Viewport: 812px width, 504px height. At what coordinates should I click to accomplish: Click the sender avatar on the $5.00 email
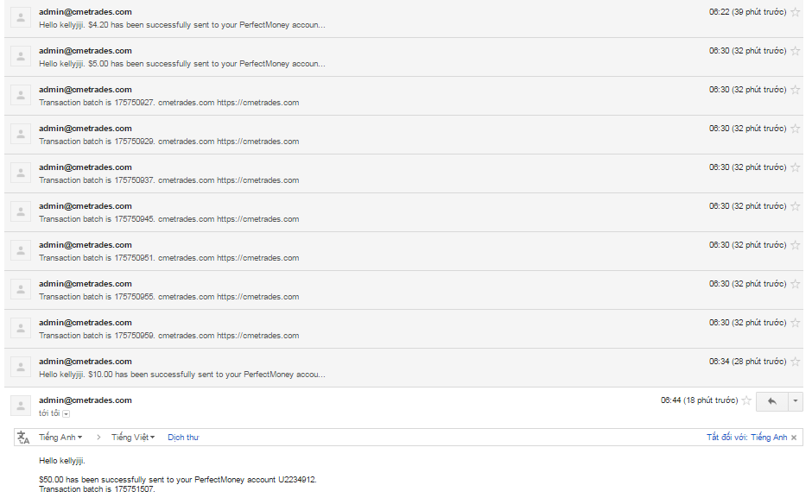pos(21,57)
